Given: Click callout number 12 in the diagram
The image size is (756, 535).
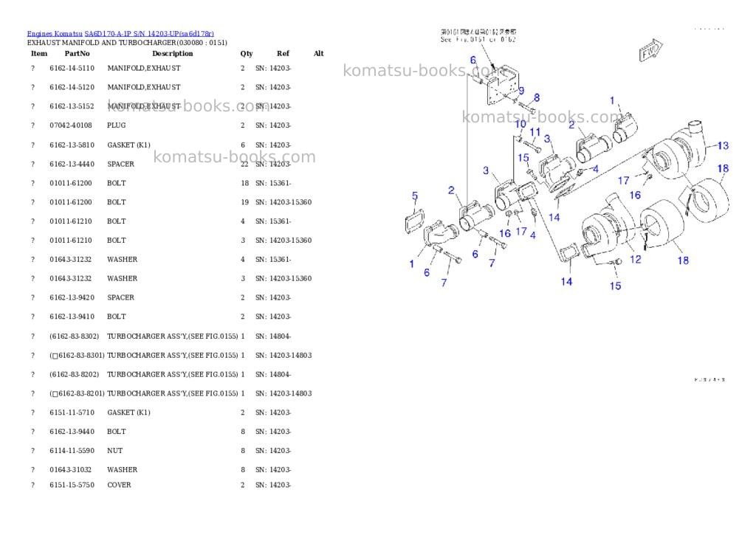Looking at the screenshot, I should (636, 259).
